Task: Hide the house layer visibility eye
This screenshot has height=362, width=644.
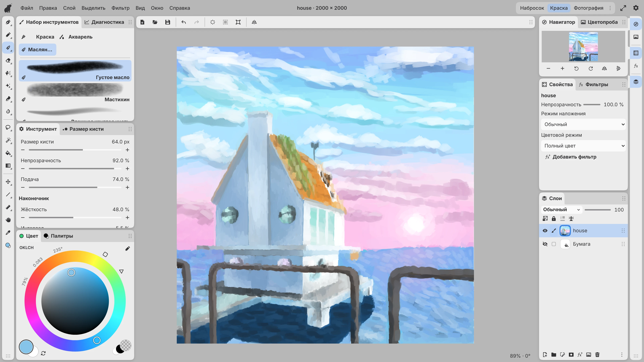Action: (545, 231)
